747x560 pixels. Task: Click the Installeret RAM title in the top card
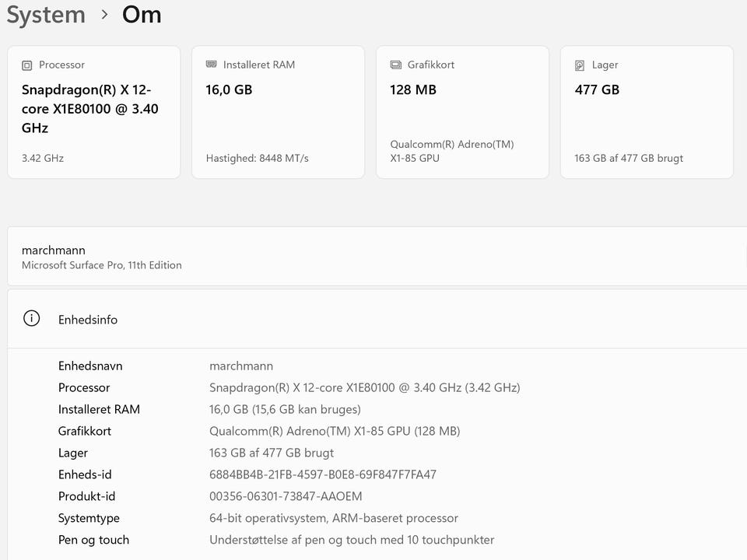259,65
